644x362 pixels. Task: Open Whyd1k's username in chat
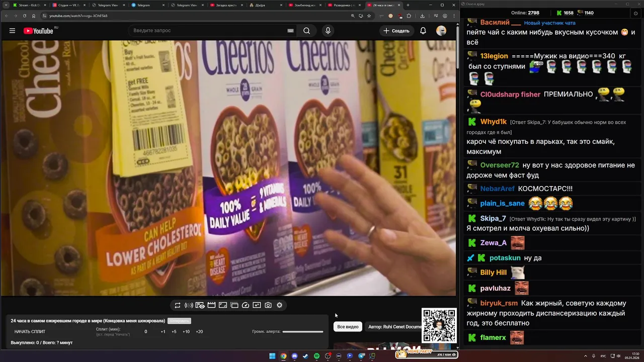pos(493,122)
